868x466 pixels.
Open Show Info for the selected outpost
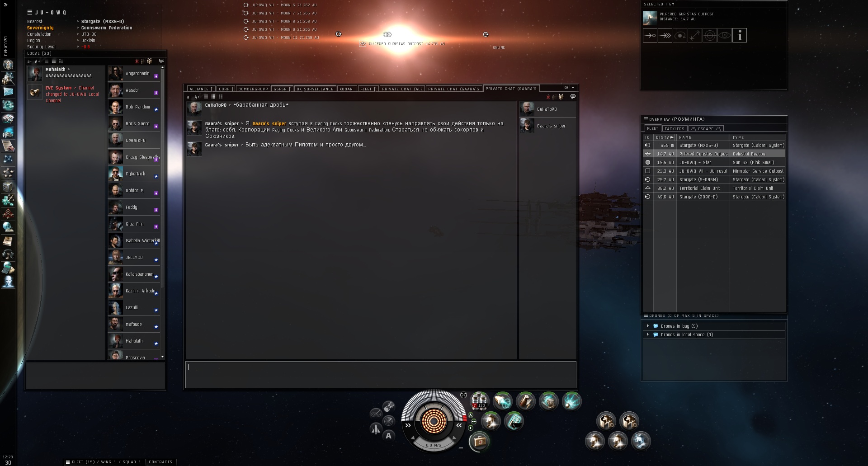point(740,35)
